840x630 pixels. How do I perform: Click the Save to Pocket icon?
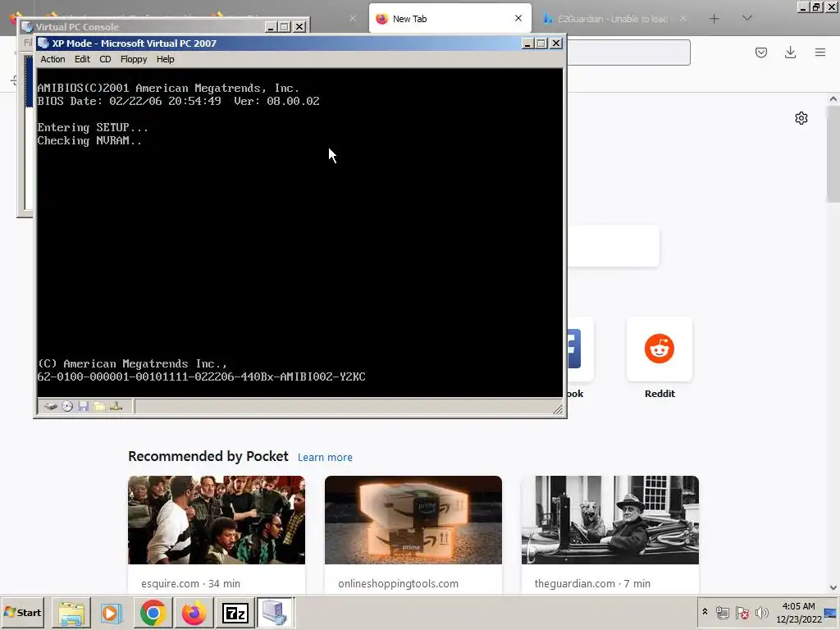pos(761,52)
